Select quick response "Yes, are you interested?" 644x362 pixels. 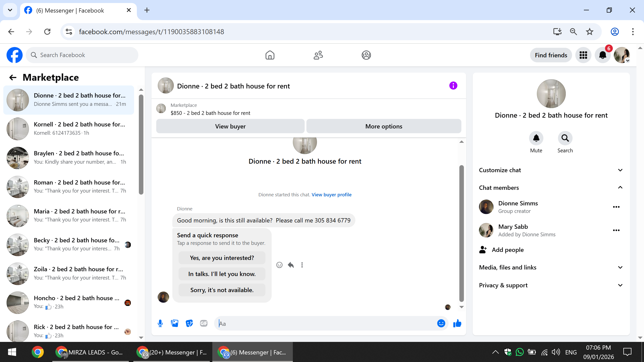click(222, 258)
